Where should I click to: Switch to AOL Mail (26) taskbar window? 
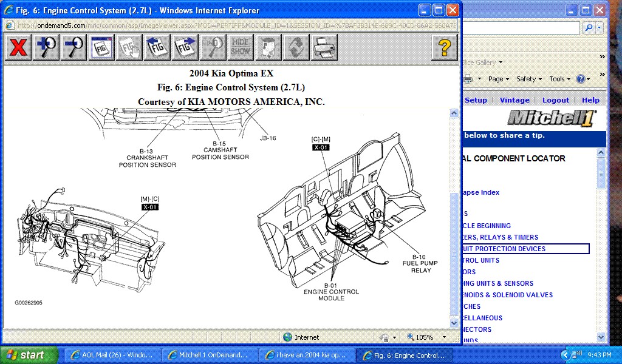pyautogui.click(x=112, y=356)
